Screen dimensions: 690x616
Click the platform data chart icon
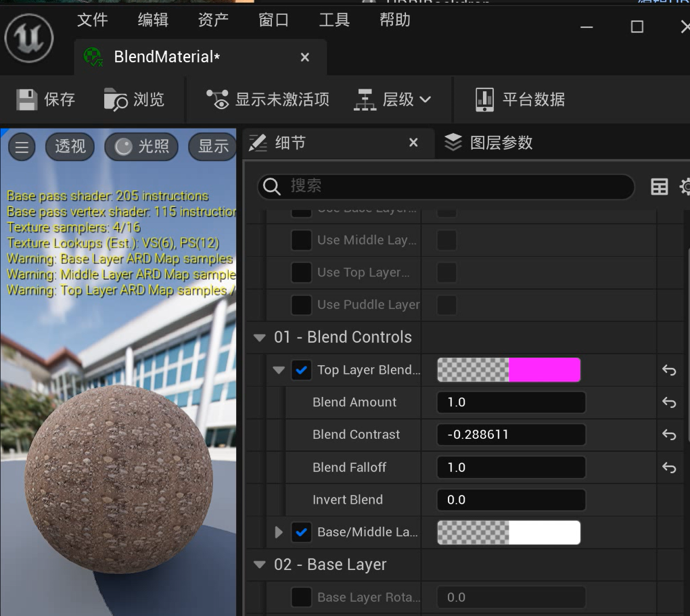484,99
